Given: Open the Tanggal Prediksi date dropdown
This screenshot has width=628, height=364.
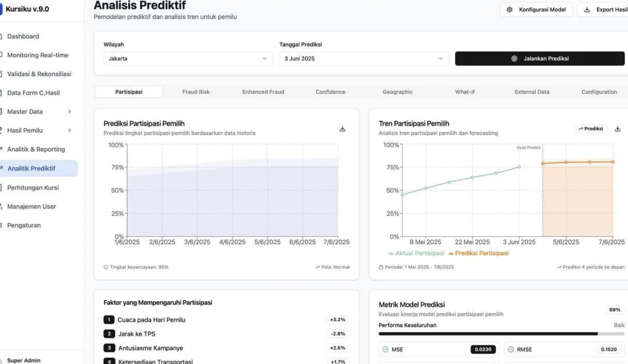Looking at the screenshot, I should point(364,59).
